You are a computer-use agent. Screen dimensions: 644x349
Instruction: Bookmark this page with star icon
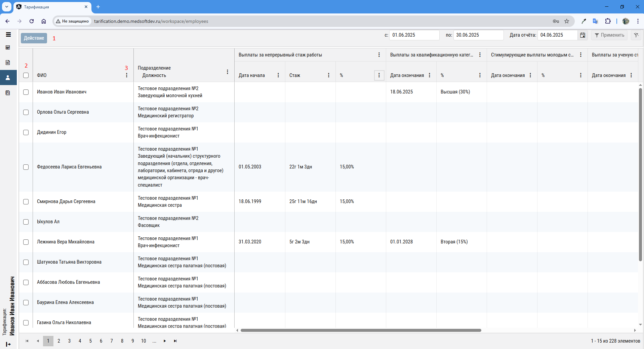567,21
